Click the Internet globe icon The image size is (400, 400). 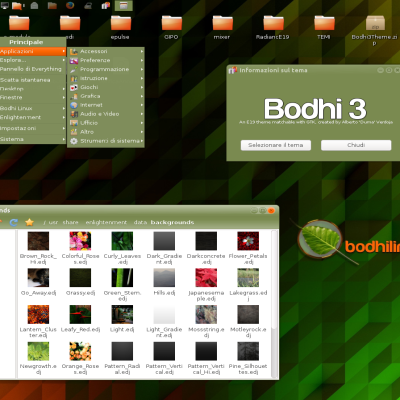74,105
